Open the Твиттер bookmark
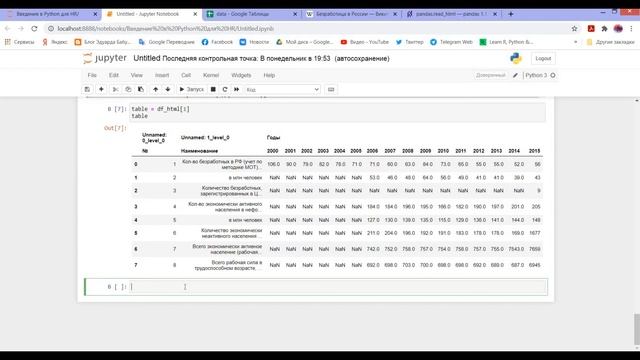This screenshot has width=640, height=360. click(x=410, y=42)
